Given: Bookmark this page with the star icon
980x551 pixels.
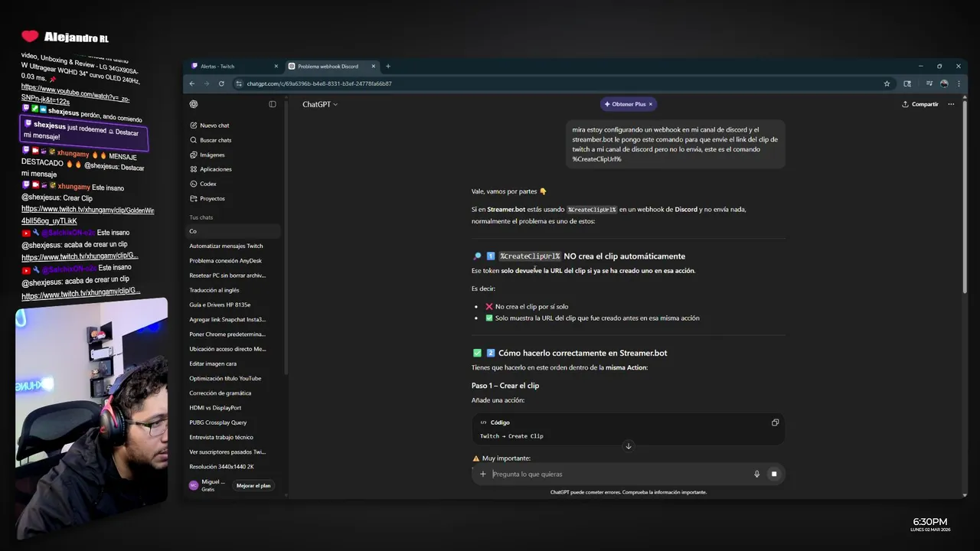Looking at the screenshot, I should pos(887,83).
